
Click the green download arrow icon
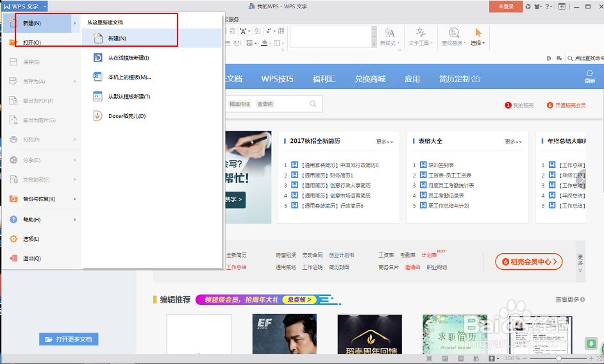pyautogui.click(x=591, y=343)
